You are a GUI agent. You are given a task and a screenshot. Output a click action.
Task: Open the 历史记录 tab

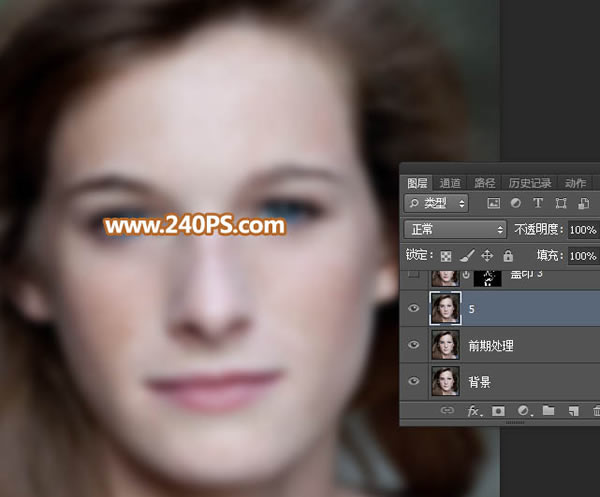point(530,183)
